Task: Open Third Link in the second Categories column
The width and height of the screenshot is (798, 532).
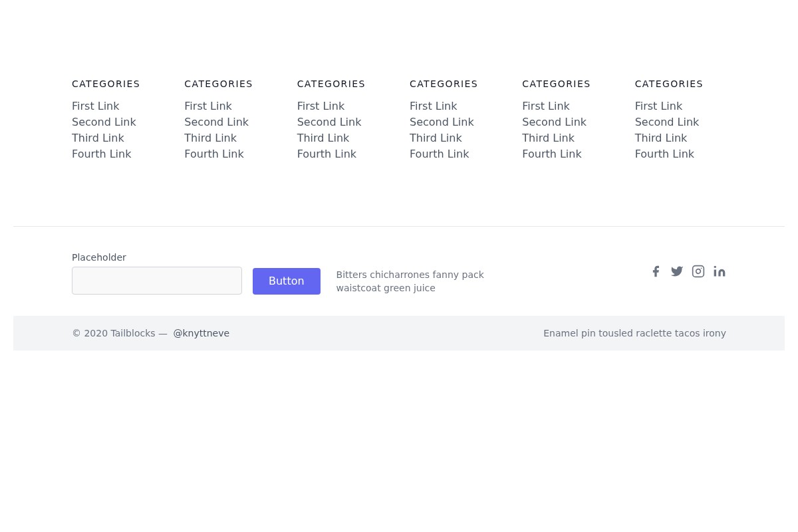Action: [x=210, y=138]
